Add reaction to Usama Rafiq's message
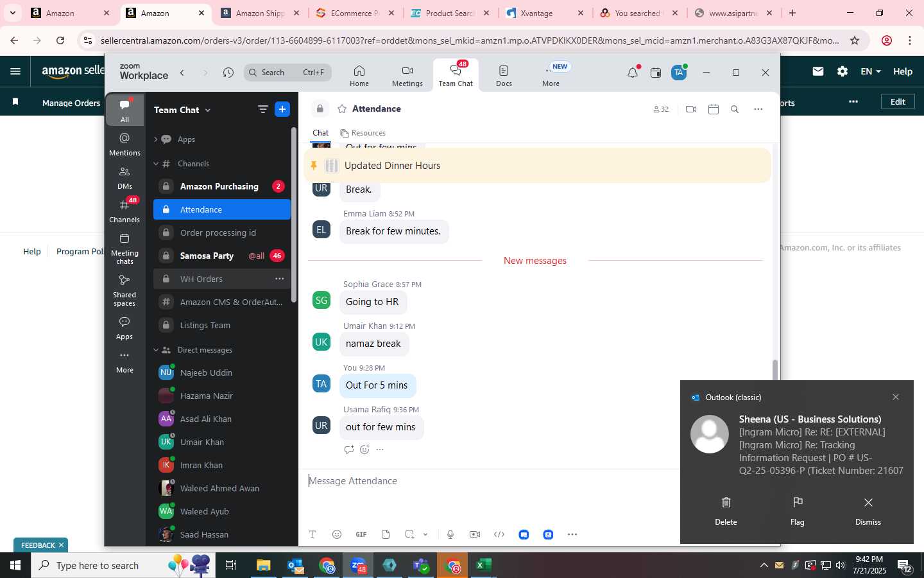This screenshot has height=578, width=924. click(x=364, y=450)
